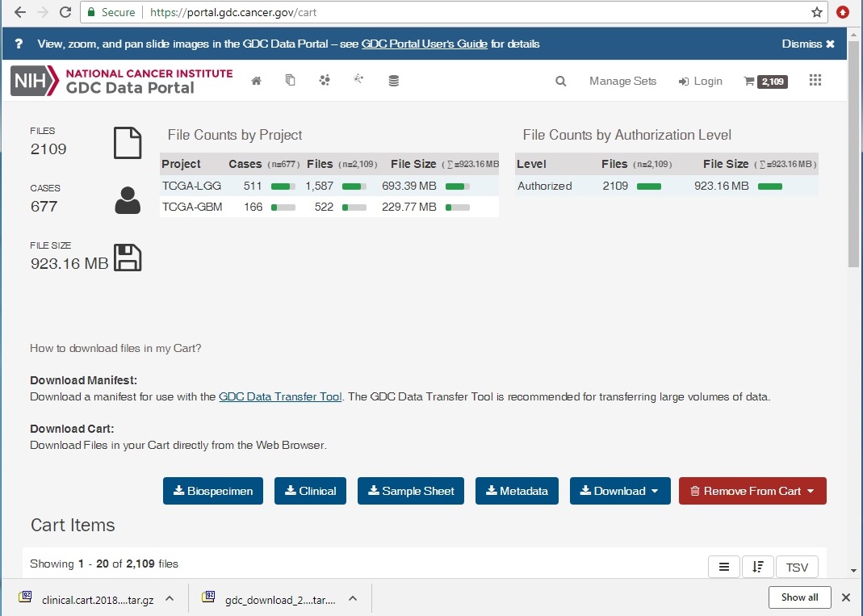Click the 693.39 MB file size

pos(409,186)
